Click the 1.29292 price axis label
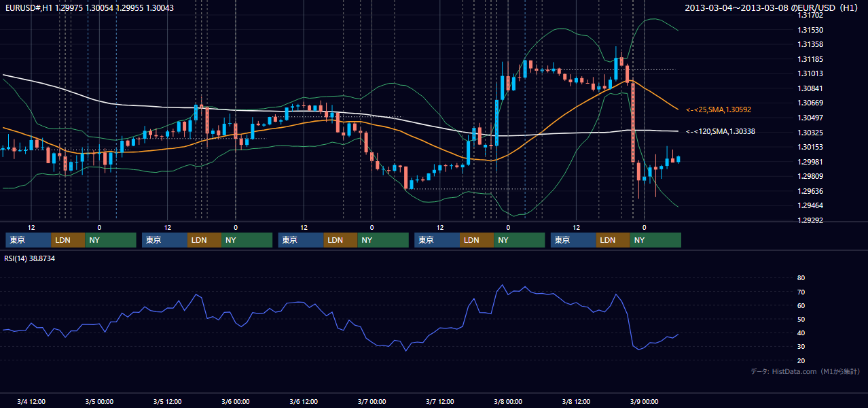The height and width of the screenshot is (408, 868). pyautogui.click(x=810, y=220)
